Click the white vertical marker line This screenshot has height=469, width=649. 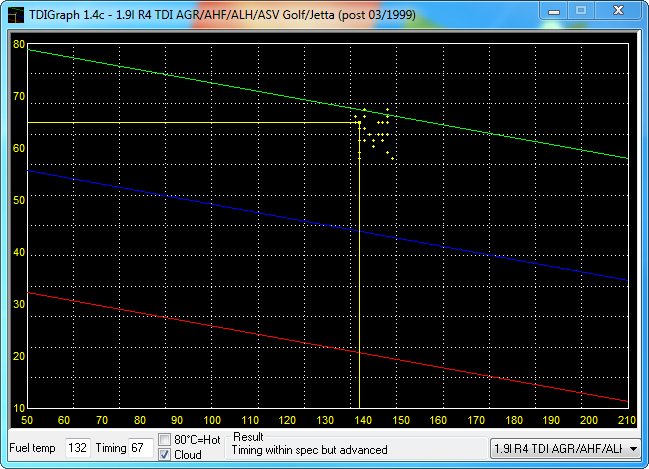tap(359, 300)
